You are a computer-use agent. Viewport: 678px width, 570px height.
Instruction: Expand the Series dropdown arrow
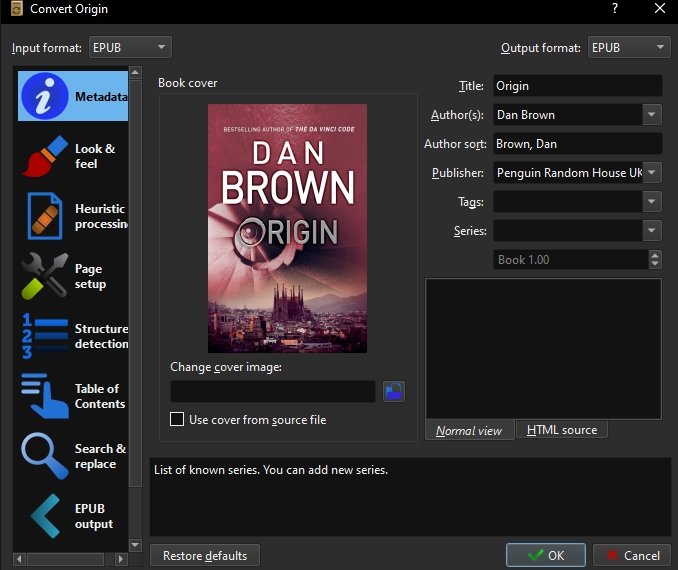[x=652, y=231]
